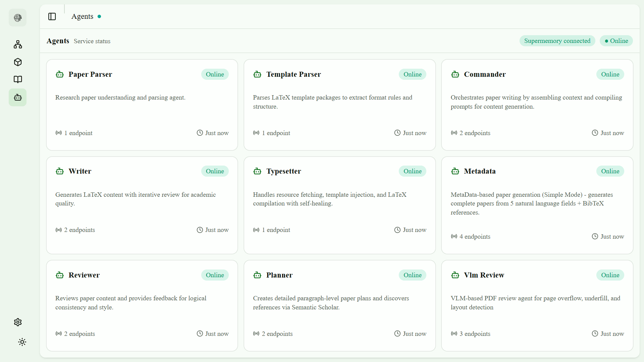Image resolution: width=644 pixels, height=362 pixels.
Task: Open the Metadata card title
Action: [x=480, y=171]
